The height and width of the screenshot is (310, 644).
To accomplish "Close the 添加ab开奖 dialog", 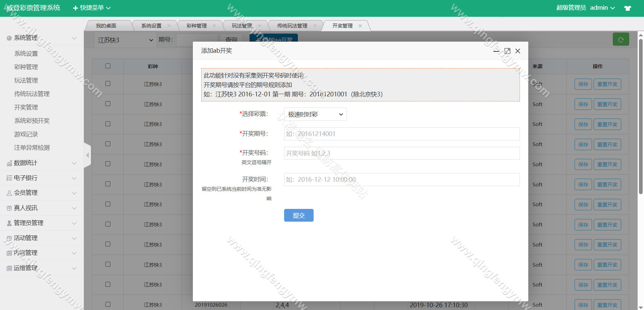I will coord(518,51).
